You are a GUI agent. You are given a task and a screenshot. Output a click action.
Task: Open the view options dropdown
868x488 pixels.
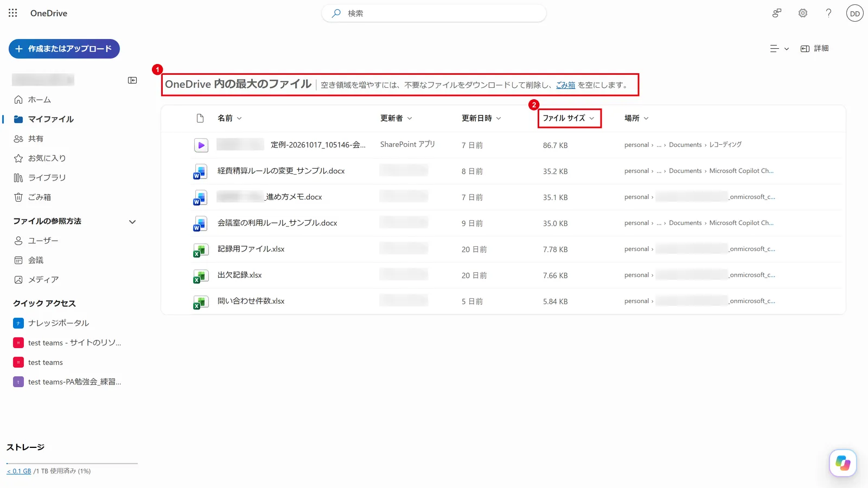(x=780, y=49)
